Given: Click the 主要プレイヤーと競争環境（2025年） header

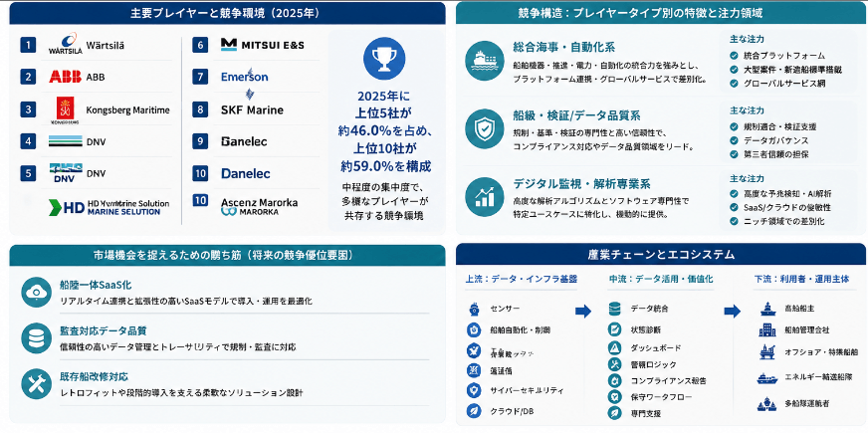Looking at the screenshot, I should point(228,13).
